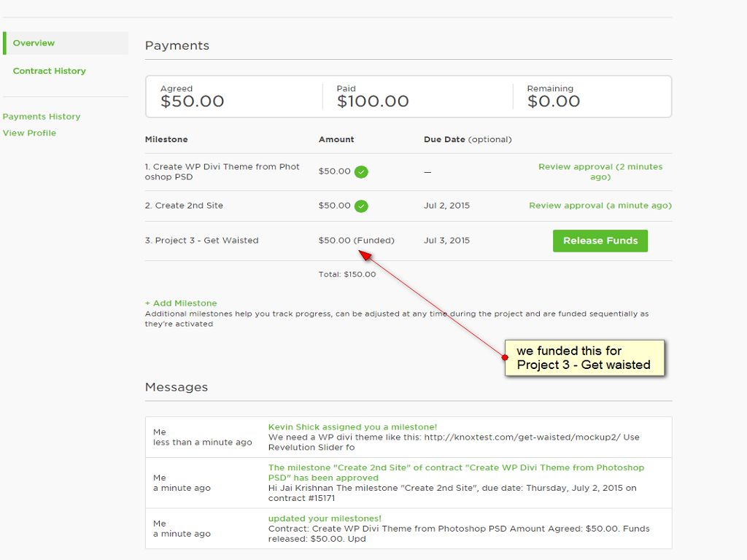Click the Agreed $50.00 summary amount
Image resolution: width=747 pixels, height=560 pixels.
pyautogui.click(x=192, y=101)
